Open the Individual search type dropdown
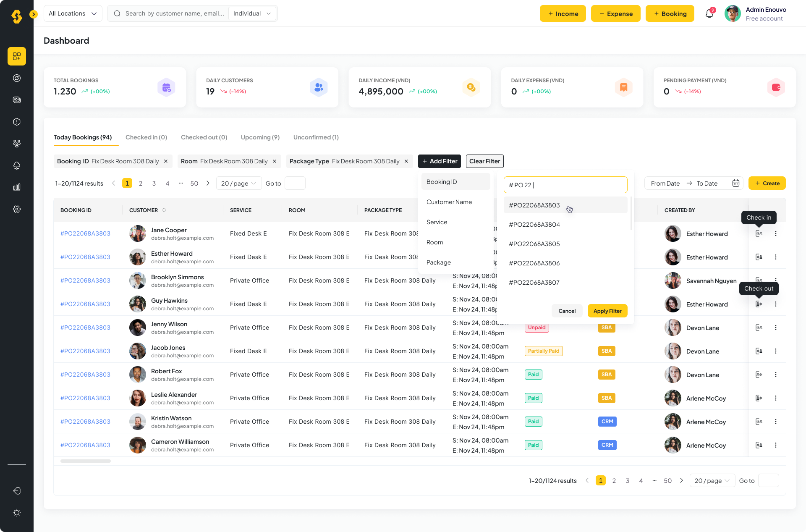806x532 pixels. [252, 13]
